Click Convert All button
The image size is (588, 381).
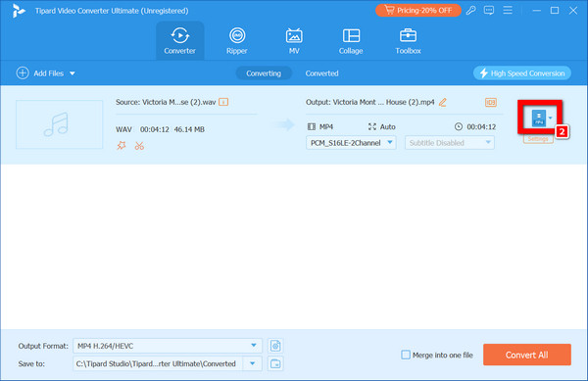tap(527, 355)
